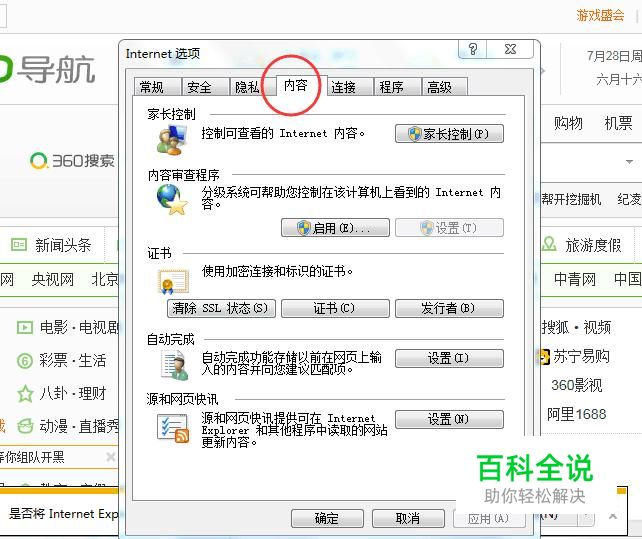Click the 新闻头条 newspaper icon

pyautogui.click(x=18, y=245)
